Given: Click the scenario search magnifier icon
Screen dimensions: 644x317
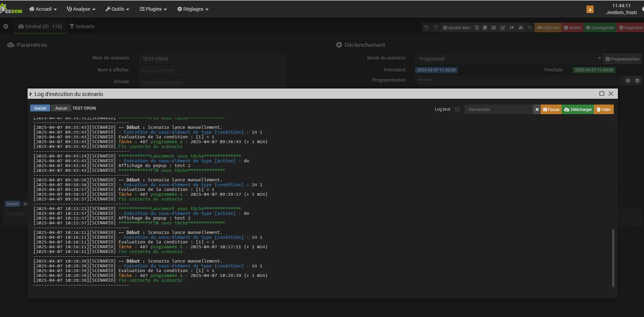Looking at the screenshot, I should (x=530, y=28).
